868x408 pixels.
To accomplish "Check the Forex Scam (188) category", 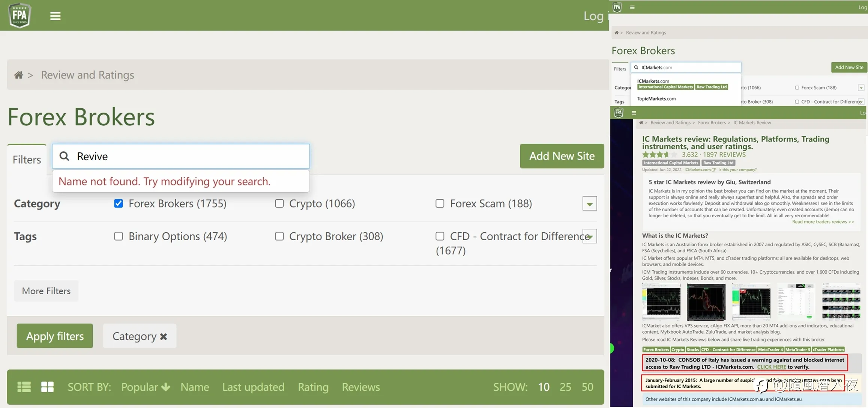I will [440, 203].
